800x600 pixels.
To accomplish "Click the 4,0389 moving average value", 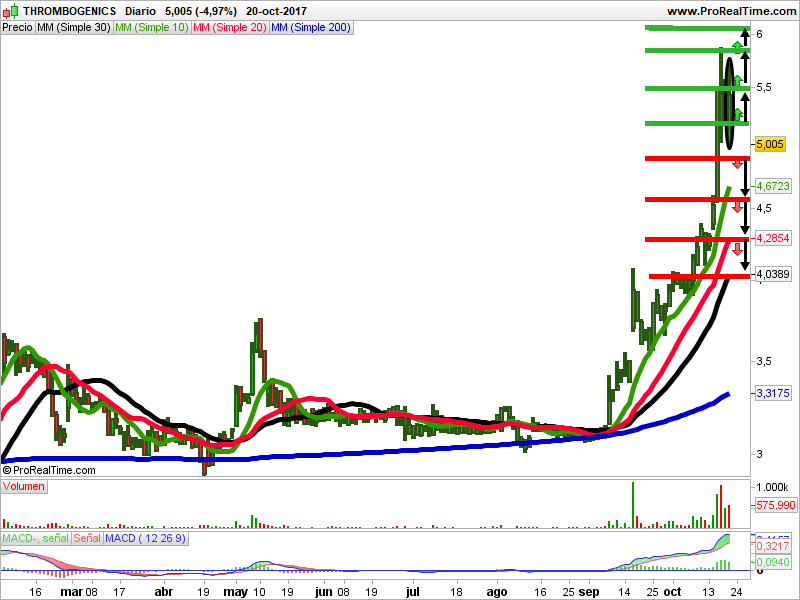I will point(772,274).
